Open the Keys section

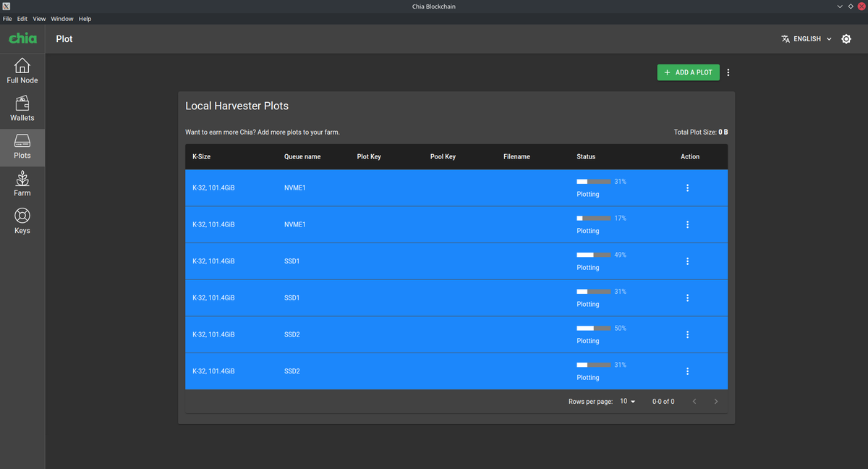[22, 222]
